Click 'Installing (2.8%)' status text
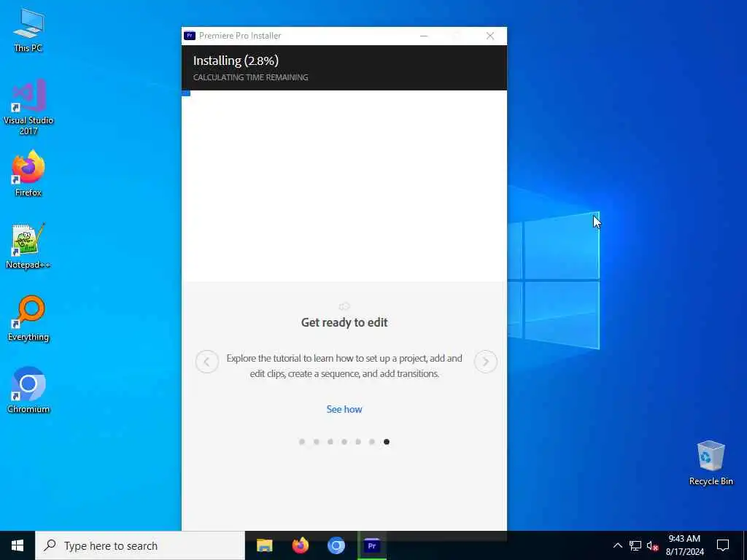 (236, 61)
